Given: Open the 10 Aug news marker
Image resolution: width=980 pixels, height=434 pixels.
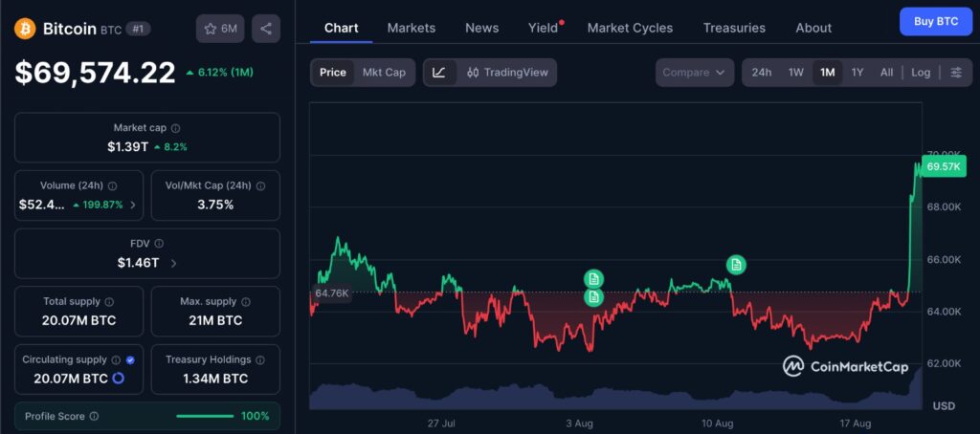Looking at the screenshot, I should point(736,265).
